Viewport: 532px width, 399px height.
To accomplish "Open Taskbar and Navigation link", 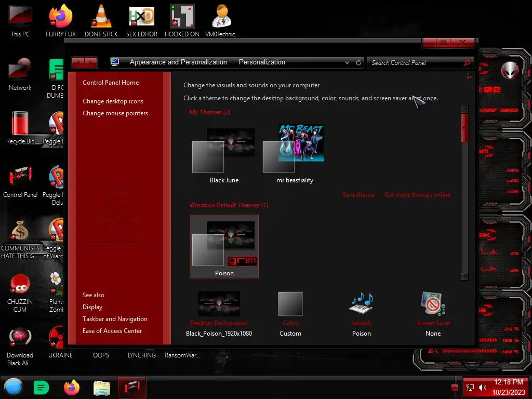I will click(x=115, y=319).
